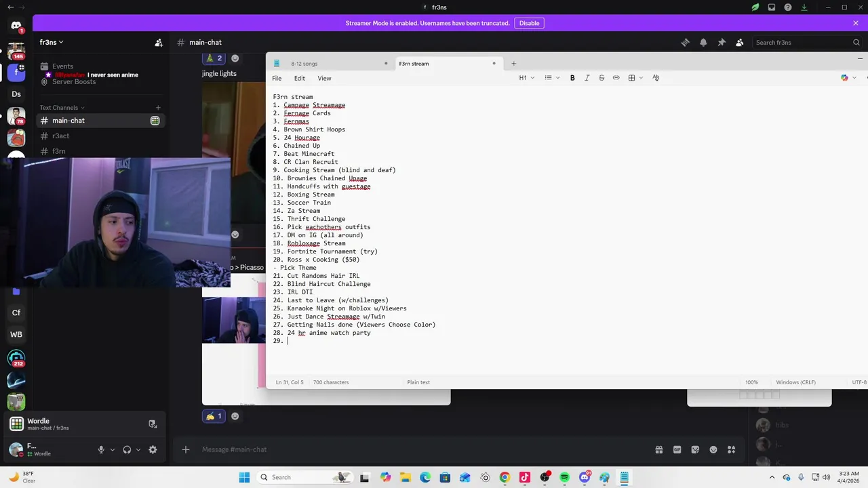Open Server Boosts
The height and width of the screenshot is (488, 868).
pyautogui.click(x=68, y=81)
